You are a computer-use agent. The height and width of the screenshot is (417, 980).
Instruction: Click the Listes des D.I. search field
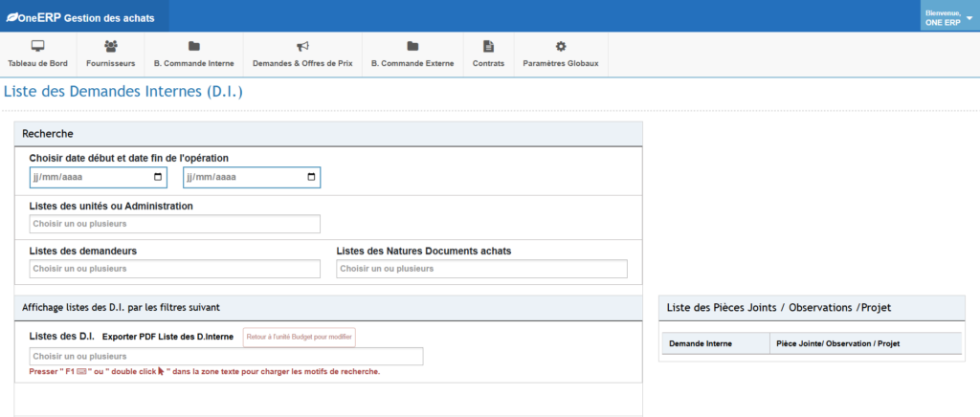226,356
